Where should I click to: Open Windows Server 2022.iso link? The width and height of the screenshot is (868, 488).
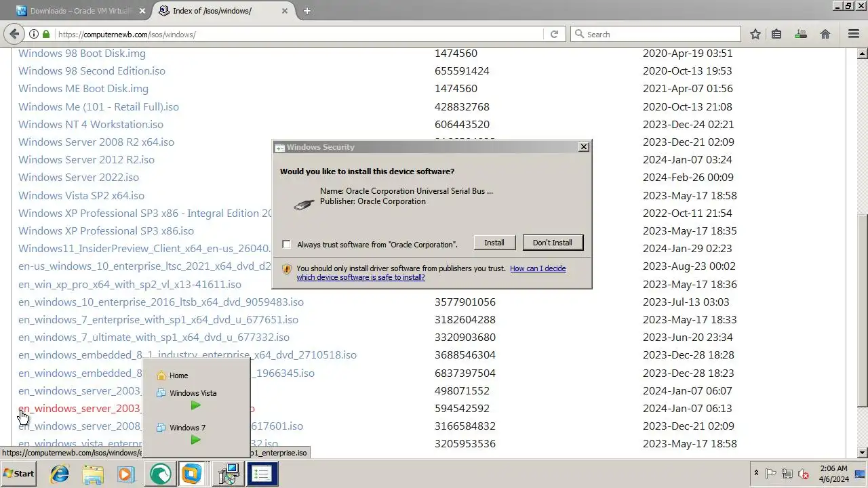coord(79,177)
